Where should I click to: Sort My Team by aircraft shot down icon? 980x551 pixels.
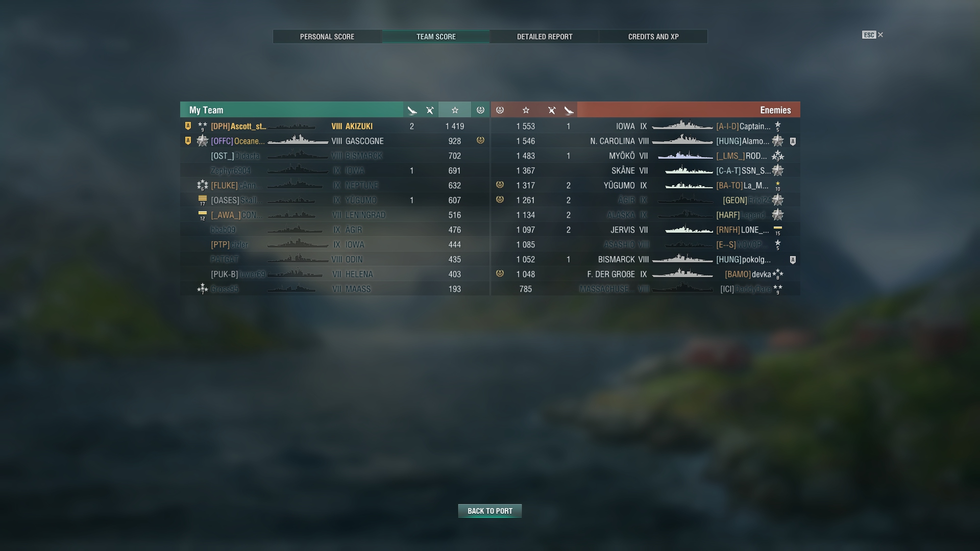pos(430,110)
